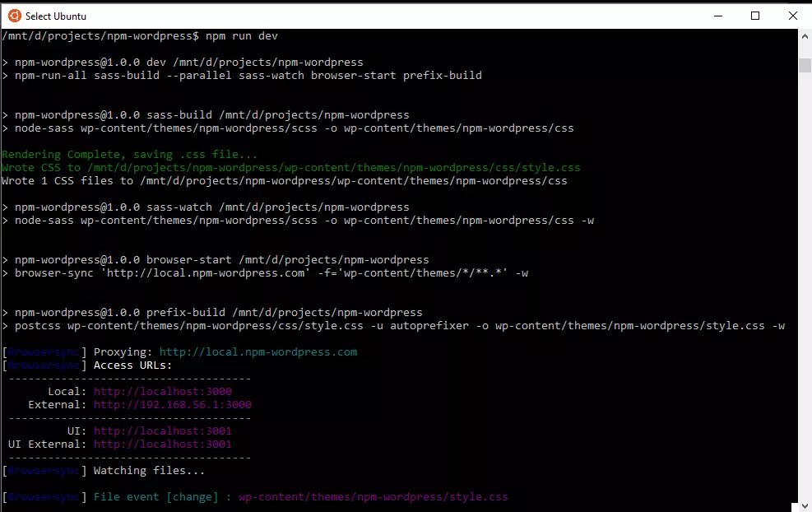Click the scrollbar up arrow

coord(805,36)
